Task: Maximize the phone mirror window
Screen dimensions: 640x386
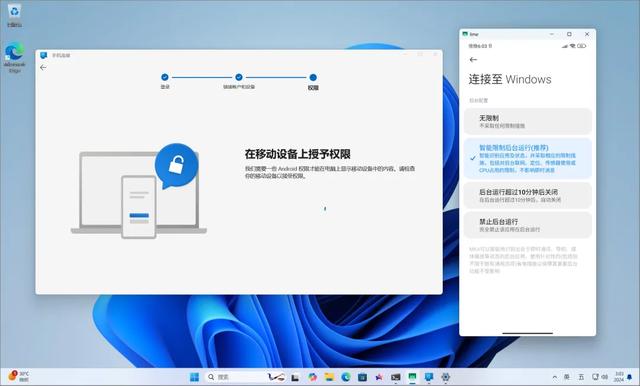Action: (x=569, y=34)
